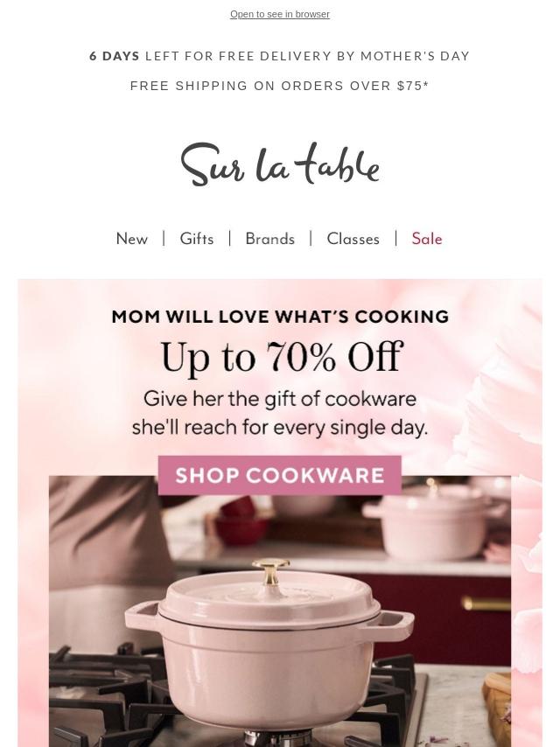Open the Classes menu link
Image resolution: width=560 pixels, height=747 pixels.
click(353, 239)
